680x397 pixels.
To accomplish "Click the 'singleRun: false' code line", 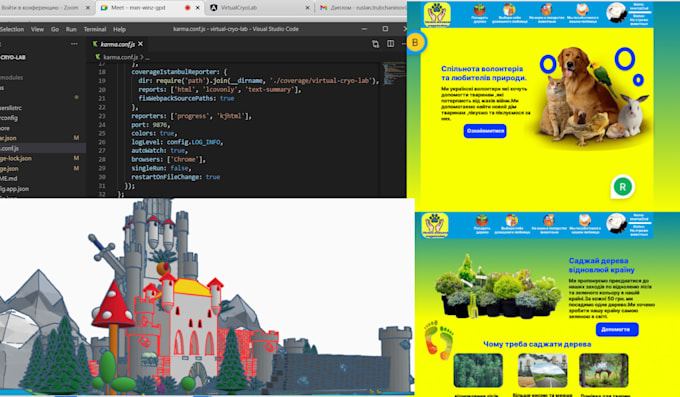I will [161, 168].
